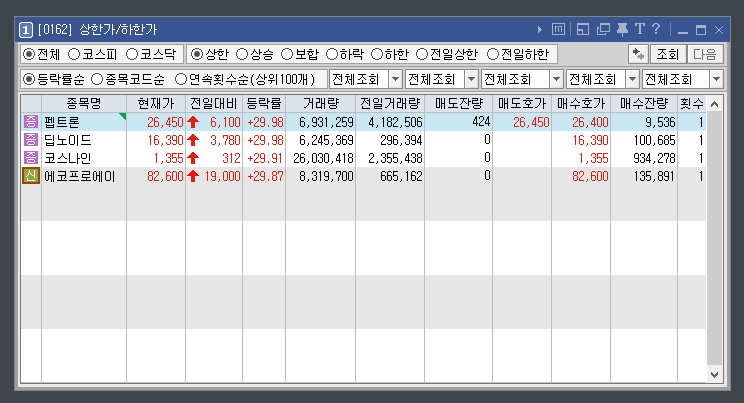Sort by 종목코드순 radio option
The width and height of the screenshot is (744, 403).
(97, 79)
